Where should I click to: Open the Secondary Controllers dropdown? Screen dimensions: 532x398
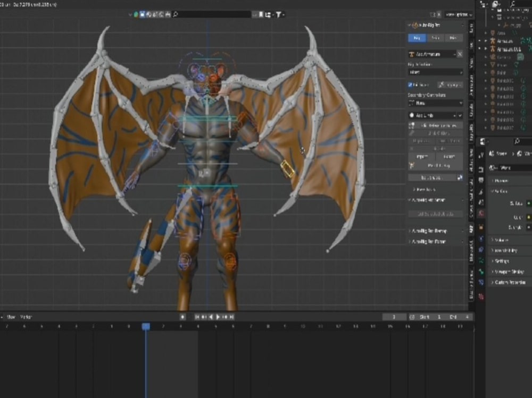[x=436, y=102]
